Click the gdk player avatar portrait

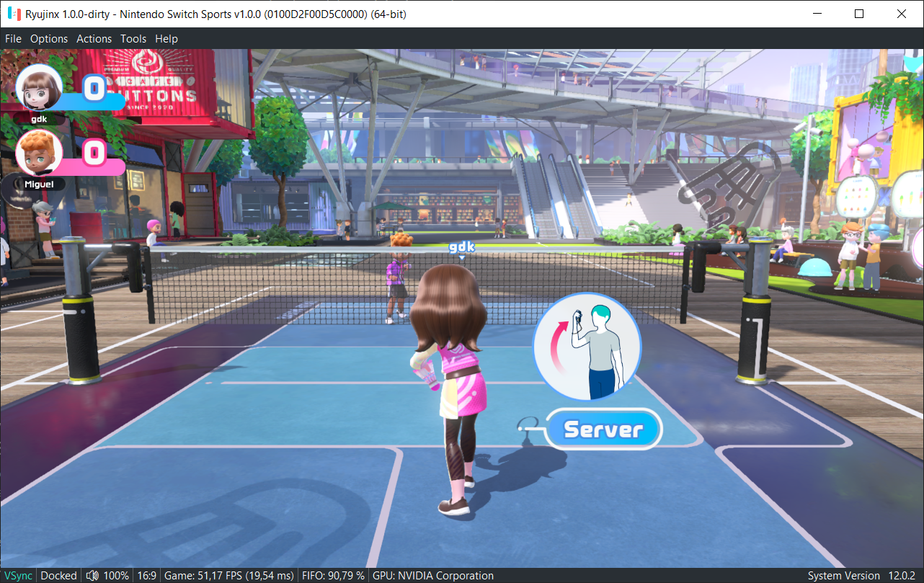pyautogui.click(x=39, y=88)
